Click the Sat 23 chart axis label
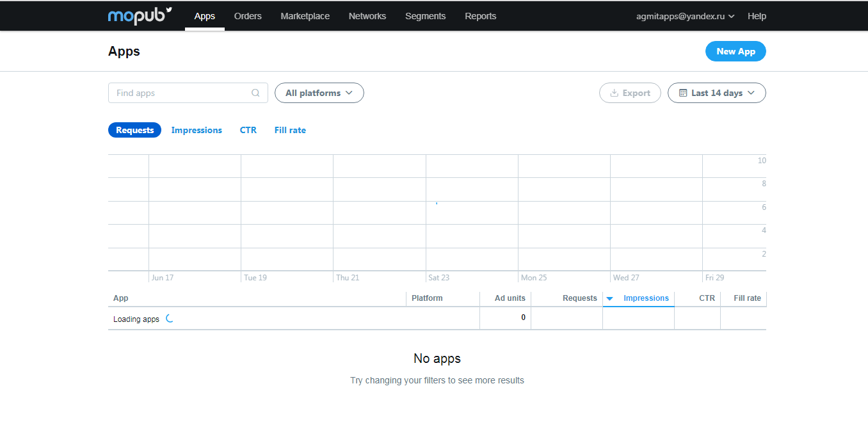868x425 pixels. [x=439, y=278]
